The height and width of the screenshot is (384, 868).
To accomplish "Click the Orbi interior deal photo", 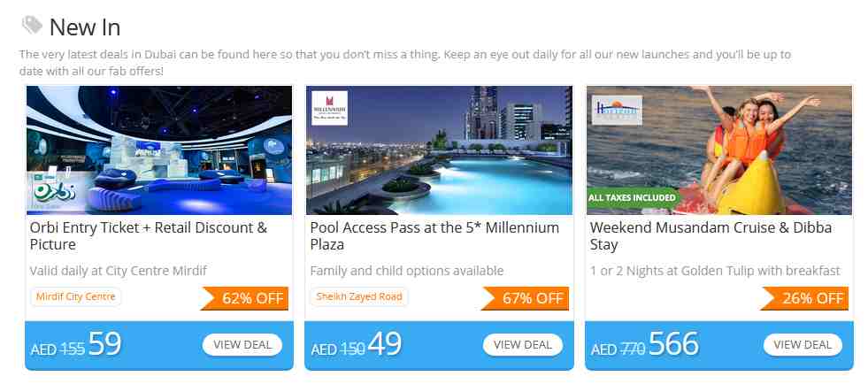I will tap(159, 150).
